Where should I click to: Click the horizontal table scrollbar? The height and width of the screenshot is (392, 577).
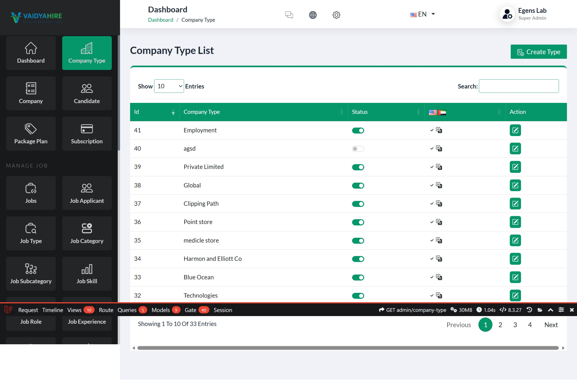tap(347, 348)
